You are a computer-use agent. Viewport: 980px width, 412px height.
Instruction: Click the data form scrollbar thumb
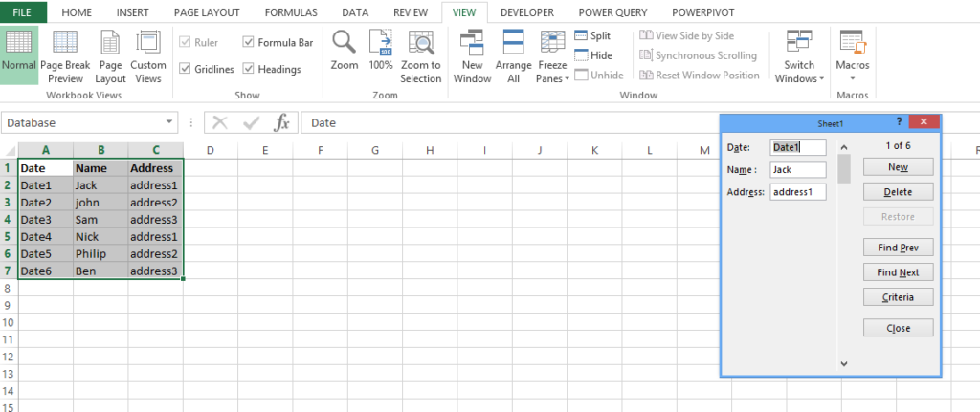(844, 168)
